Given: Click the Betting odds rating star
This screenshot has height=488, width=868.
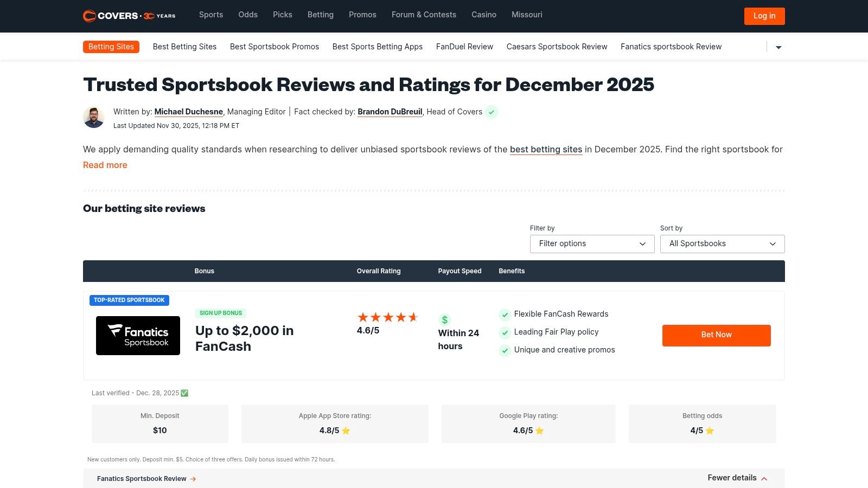Looking at the screenshot, I should (710, 431).
